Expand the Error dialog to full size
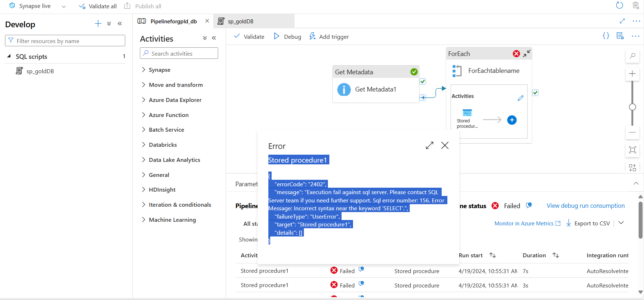Image resolution: width=644 pixels, height=300 pixels. 429,145
